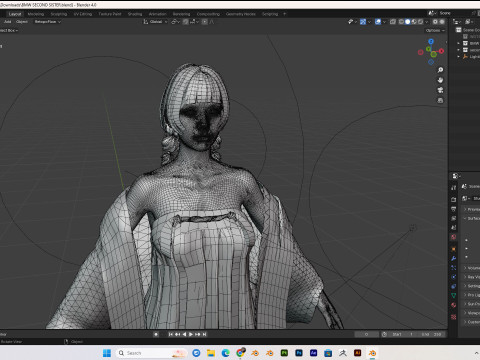Toggle camera view with the camera icon

coord(440,90)
